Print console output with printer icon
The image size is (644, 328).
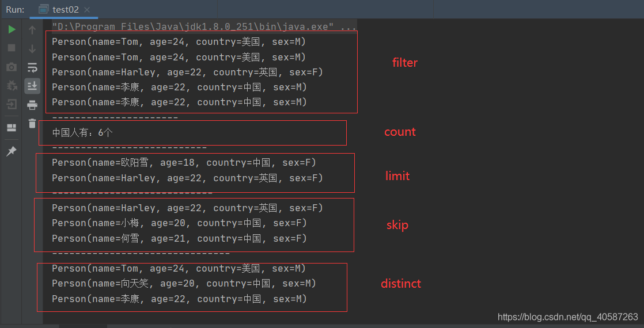(x=32, y=105)
